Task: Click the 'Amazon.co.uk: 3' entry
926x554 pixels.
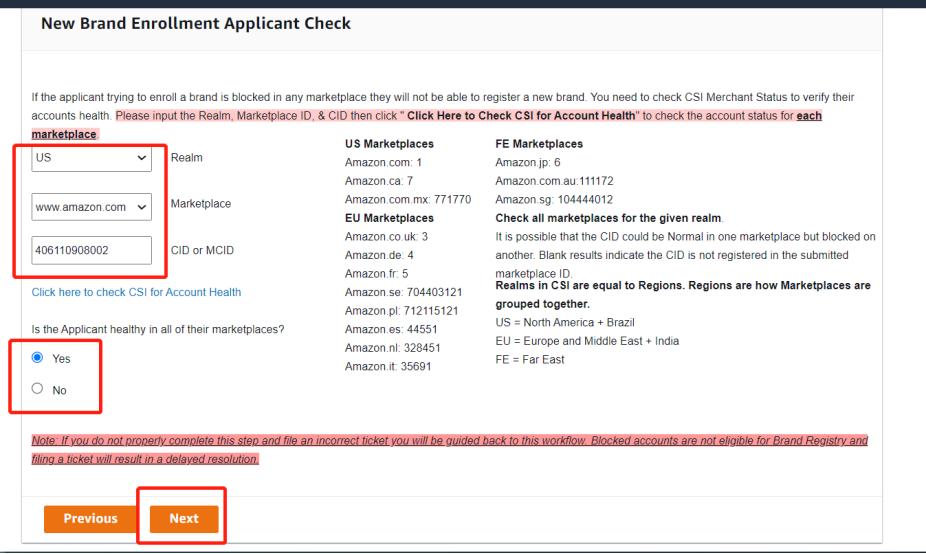Action: (386, 237)
